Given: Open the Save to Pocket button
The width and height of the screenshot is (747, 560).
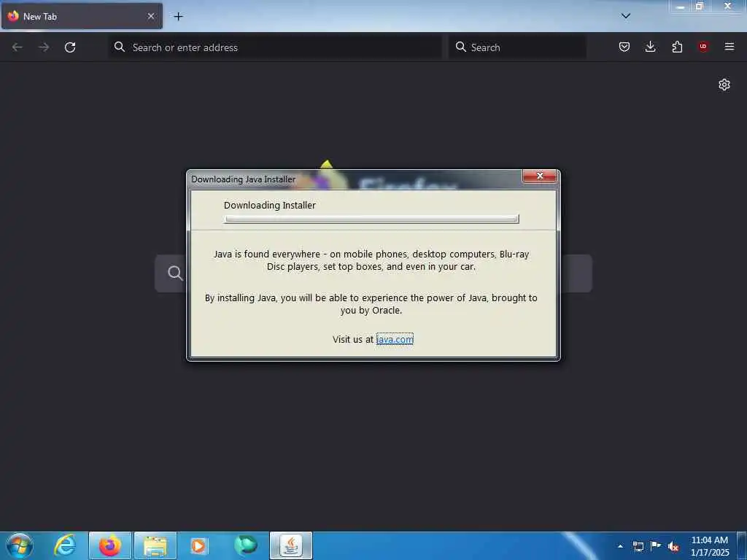Looking at the screenshot, I should (x=624, y=47).
